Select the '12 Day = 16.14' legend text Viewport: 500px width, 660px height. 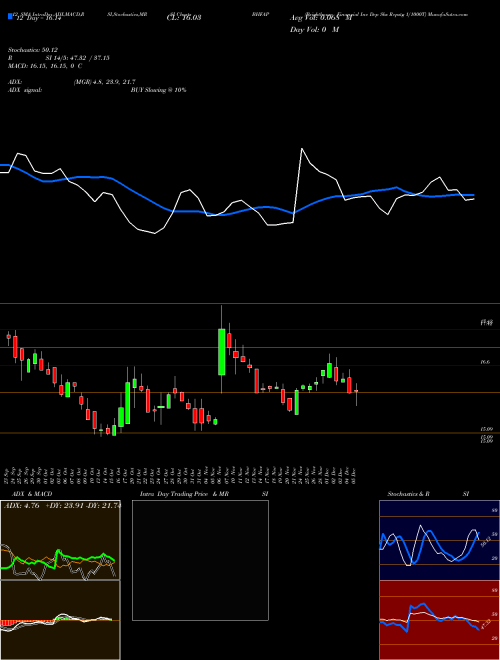tap(39, 19)
